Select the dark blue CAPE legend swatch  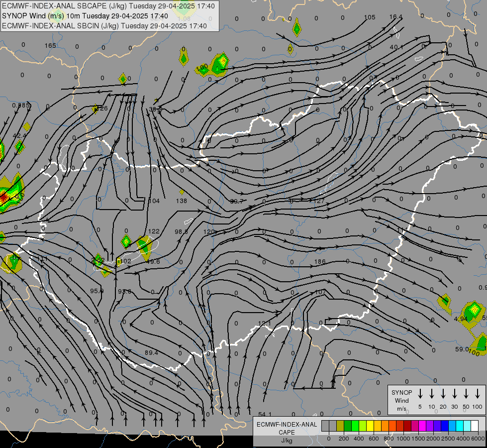(x=445, y=426)
